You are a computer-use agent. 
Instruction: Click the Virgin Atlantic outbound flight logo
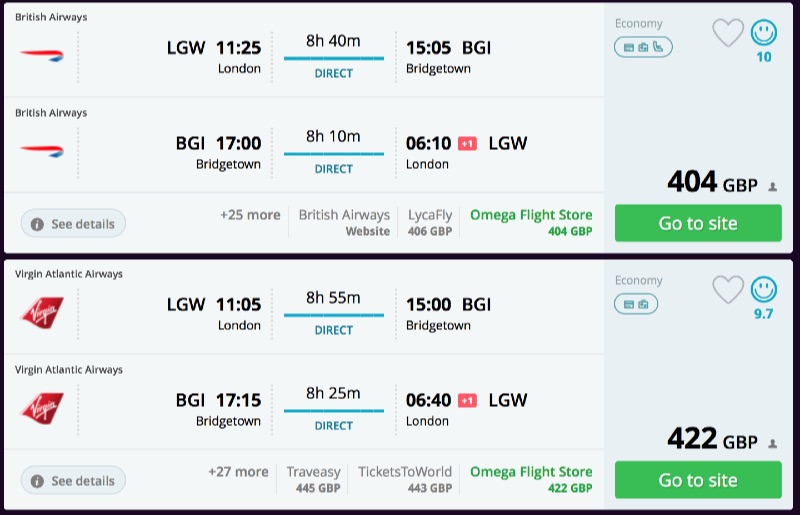point(41,309)
